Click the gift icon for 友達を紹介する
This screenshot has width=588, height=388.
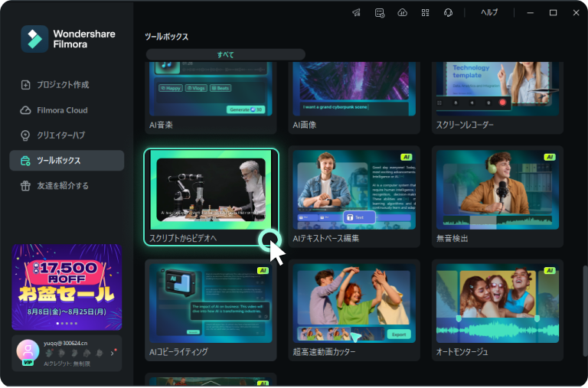tap(25, 185)
